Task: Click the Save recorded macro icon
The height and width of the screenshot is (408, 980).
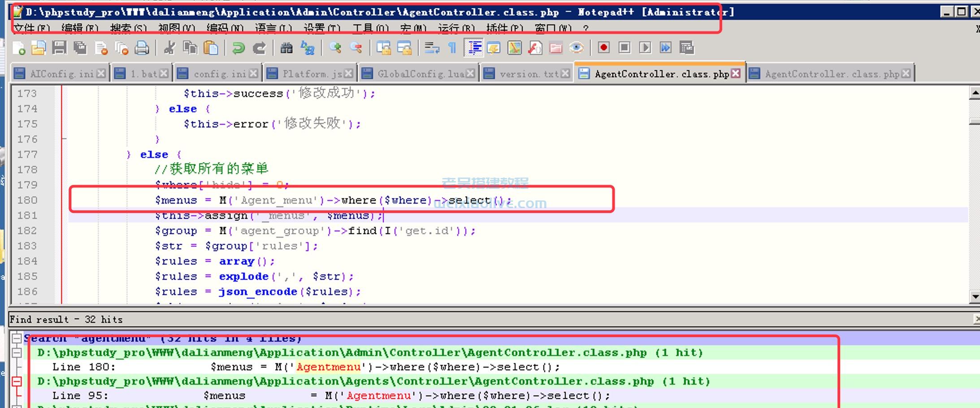Action: coord(686,48)
